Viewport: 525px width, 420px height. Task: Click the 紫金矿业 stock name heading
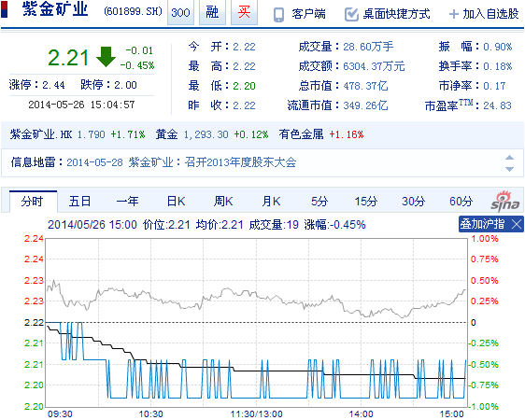coord(55,9)
